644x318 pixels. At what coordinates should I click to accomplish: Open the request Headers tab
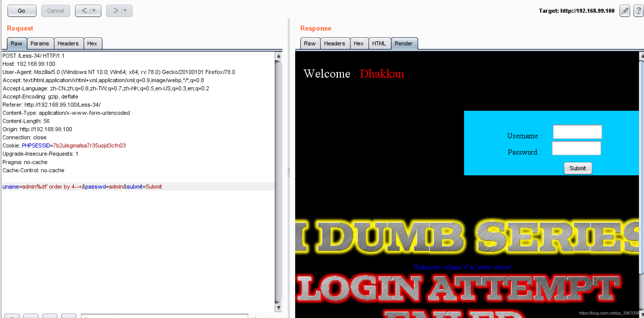pyautogui.click(x=68, y=43)
